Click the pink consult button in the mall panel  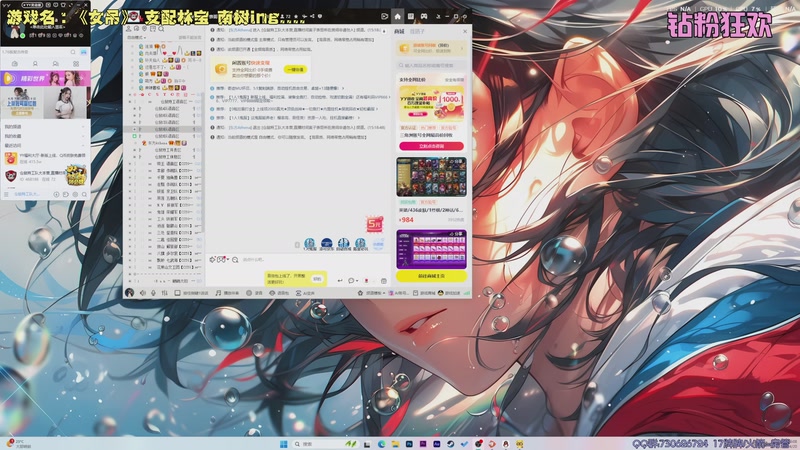point(431,146)
